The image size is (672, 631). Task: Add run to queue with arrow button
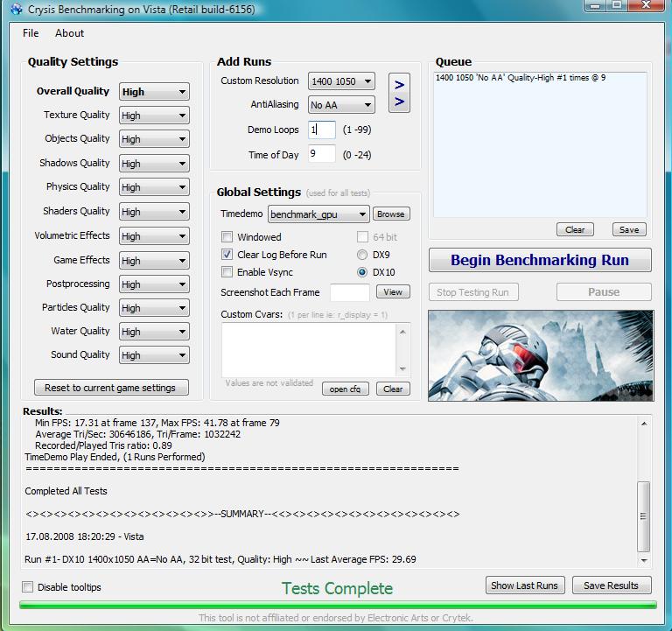tap(399, 93)
